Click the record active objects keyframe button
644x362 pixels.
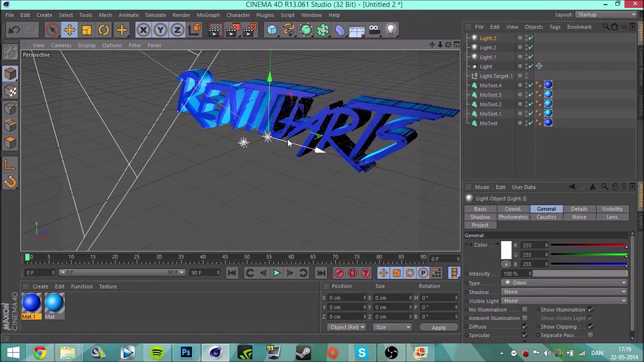[x=339, y=273]
